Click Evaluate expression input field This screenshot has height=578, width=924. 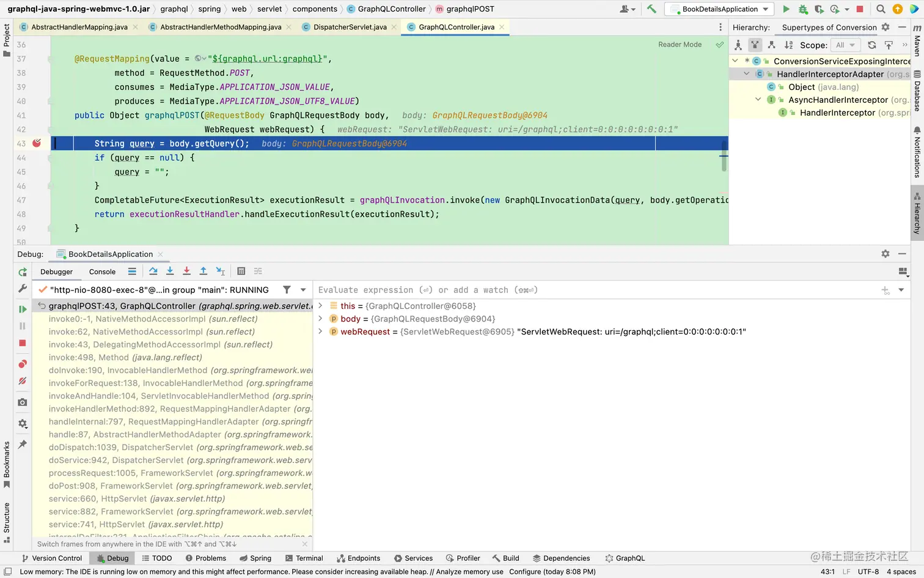(596, 290)
